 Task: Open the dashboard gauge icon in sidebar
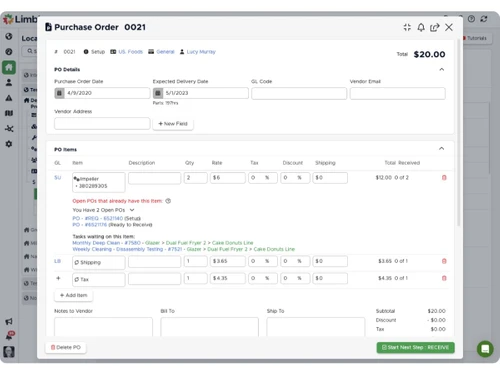coord(9,52)
